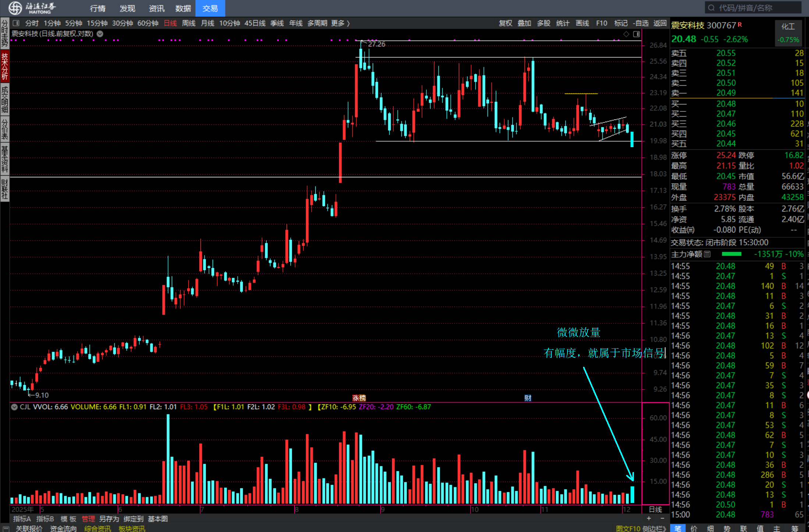Open the CJL indicator settings circle
809x532 pixels.
[x=14, y=407]
